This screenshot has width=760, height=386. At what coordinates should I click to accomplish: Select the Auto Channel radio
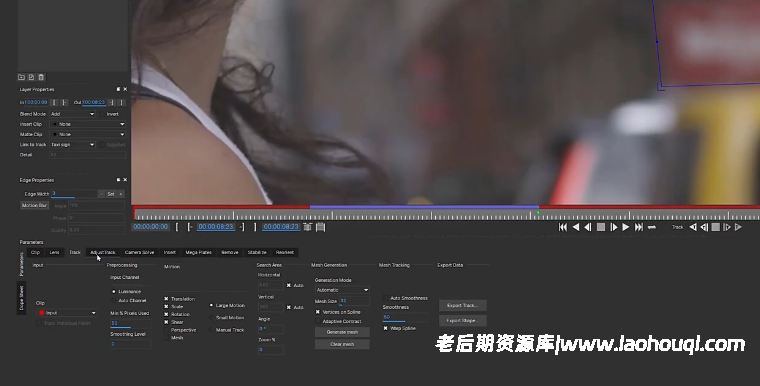(x=114, y=300)
